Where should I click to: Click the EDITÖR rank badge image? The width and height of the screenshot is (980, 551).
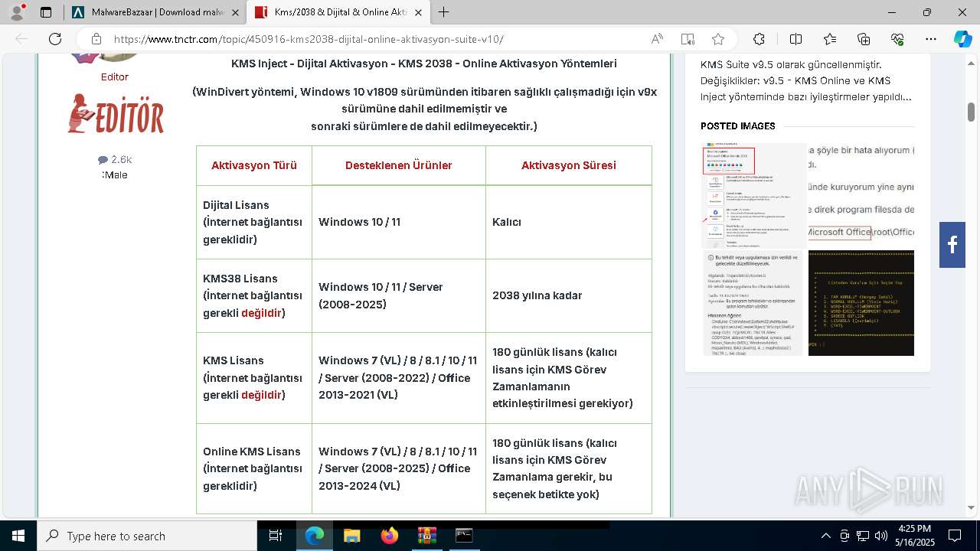point(116,114)
